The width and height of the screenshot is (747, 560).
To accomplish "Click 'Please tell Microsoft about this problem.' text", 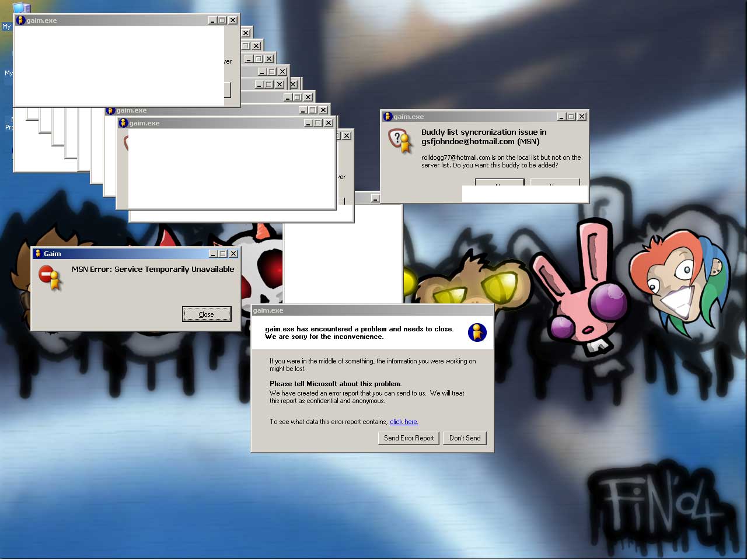I will [x=336, y=384].
